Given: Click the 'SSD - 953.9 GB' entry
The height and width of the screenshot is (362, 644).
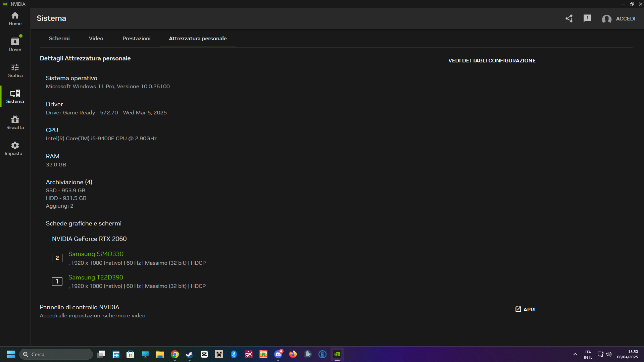Looking at the screenshot, I should coord(66,191).
